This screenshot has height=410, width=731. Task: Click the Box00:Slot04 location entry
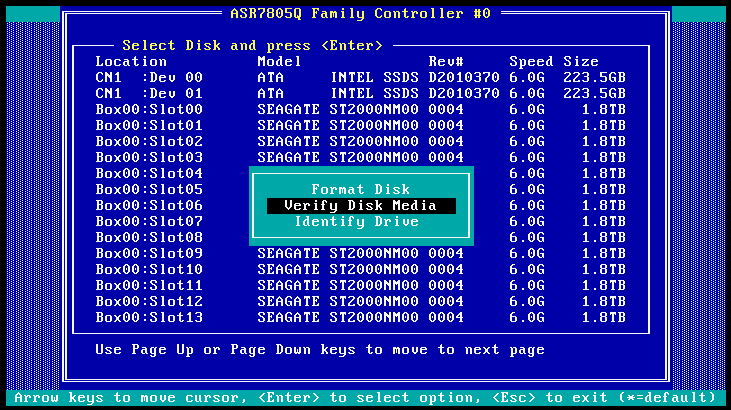[149, 173]
